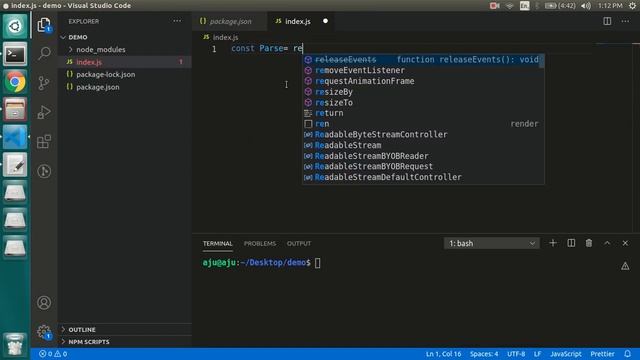Choose removeEventListener suggestion
Image resolution: width=640 pixels, height=360 pixels.
coord(423,70)
